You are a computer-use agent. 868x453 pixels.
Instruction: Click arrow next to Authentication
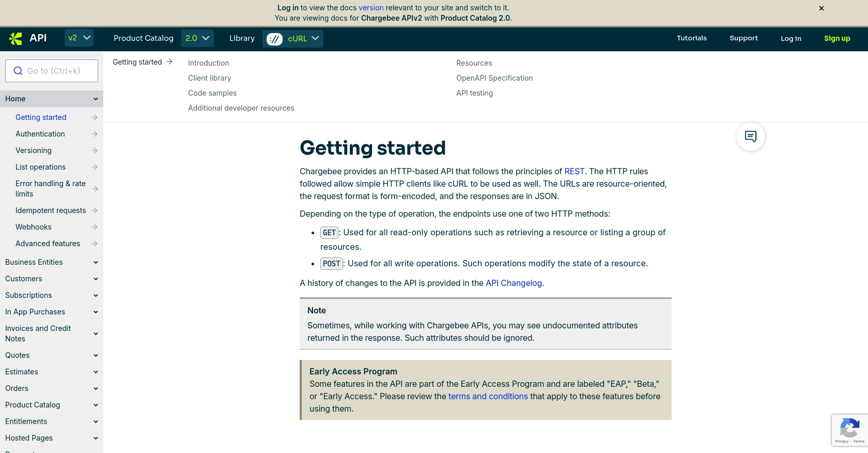[x=95, y=134]
